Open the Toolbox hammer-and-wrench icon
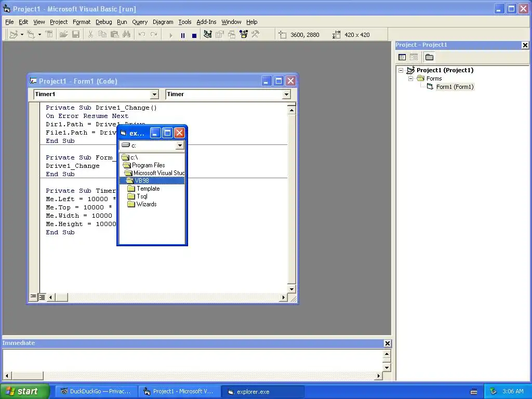The width and height of the screenshot is (532, 399). click(x=256, y=34)
